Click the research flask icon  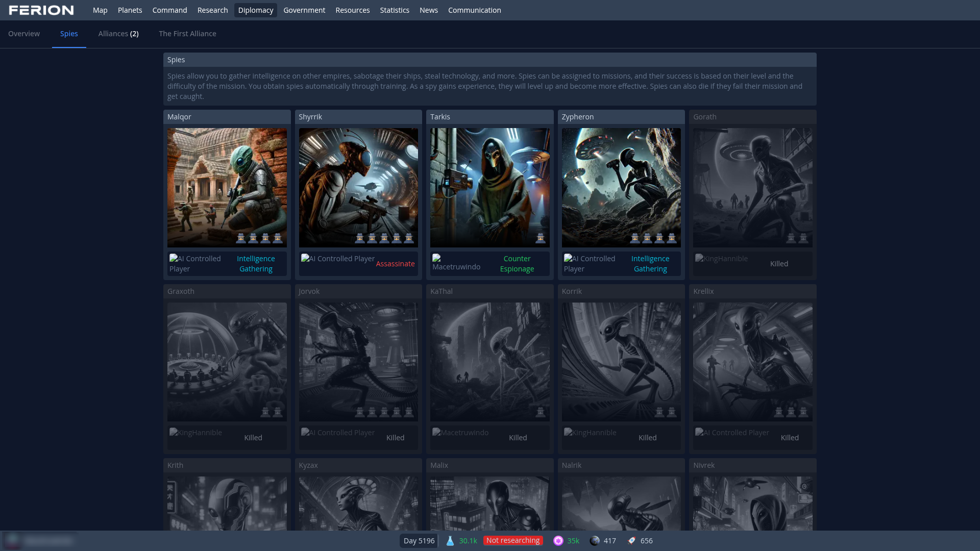(x=450, y=541)
